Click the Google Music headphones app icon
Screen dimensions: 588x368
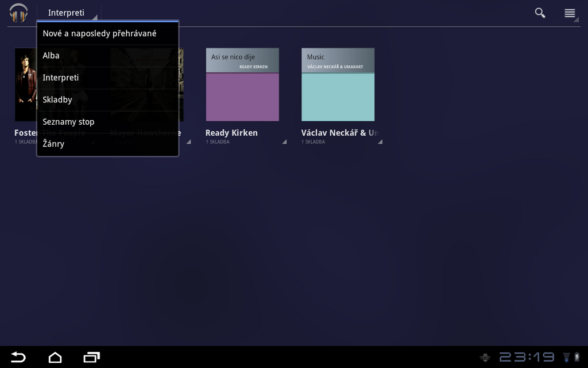(18, 13)
